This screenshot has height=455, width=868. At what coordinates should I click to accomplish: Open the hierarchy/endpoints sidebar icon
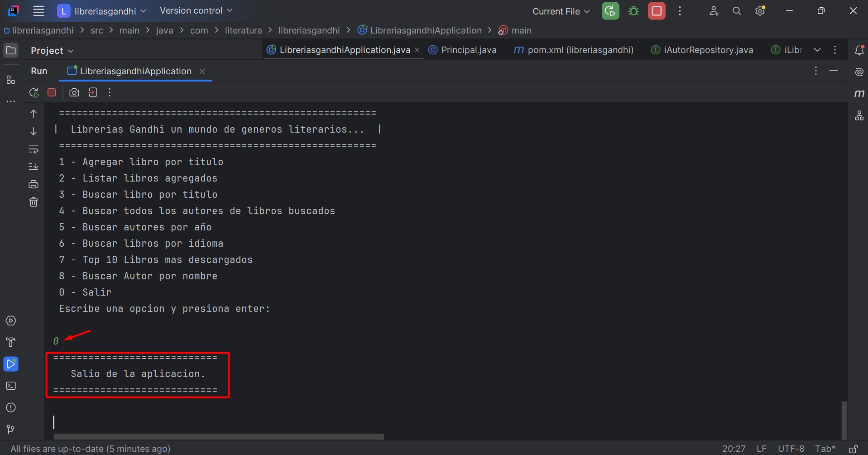859,115
